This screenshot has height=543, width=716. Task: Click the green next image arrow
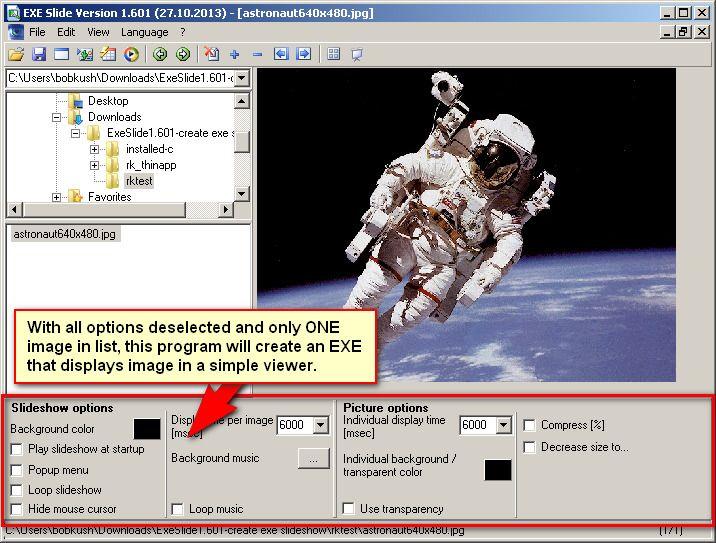click(183, 54)
